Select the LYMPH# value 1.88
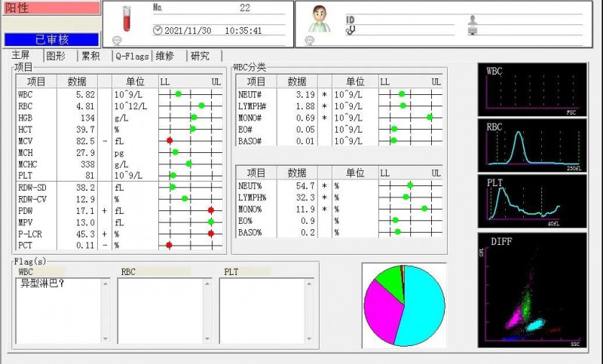The width and height of the screenshot is (603, 364). (x=305, y=106)
